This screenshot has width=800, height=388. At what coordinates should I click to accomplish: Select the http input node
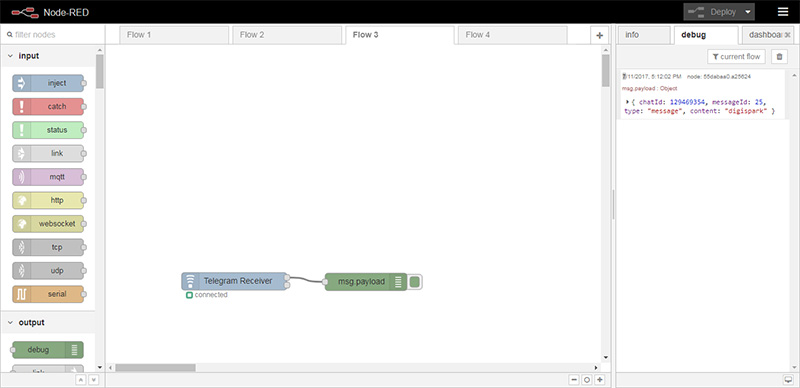click(x=48, y=201)
